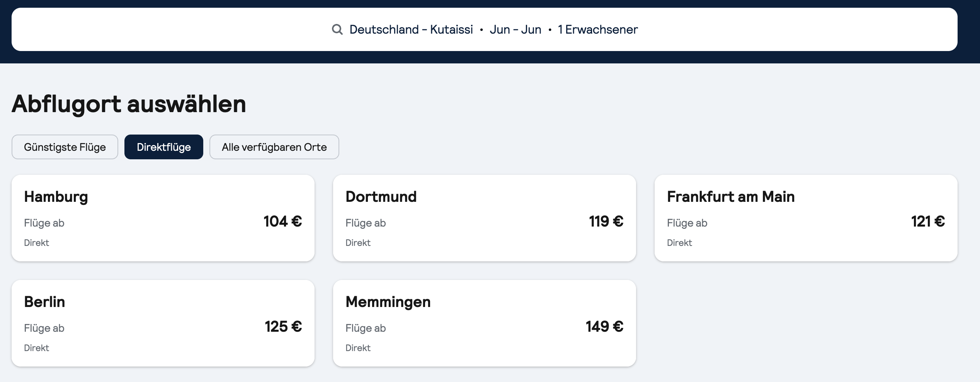Click the search magnifier icon
Screen dimensions: 980x382
click(x=337, y=29)
